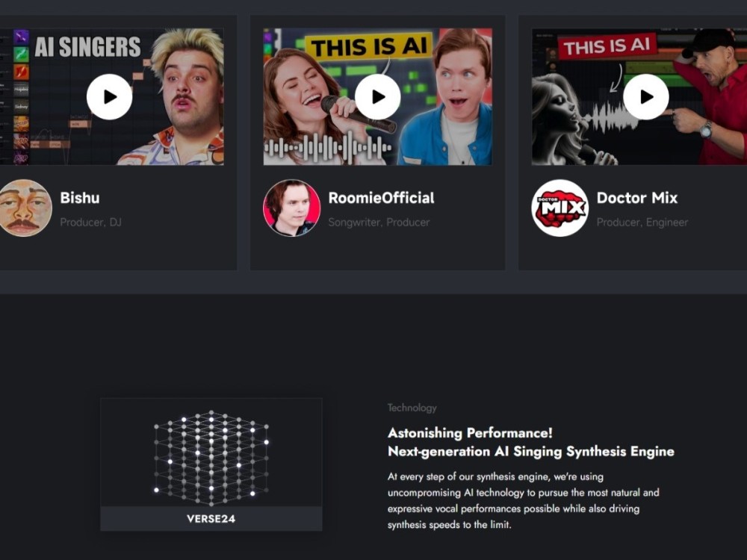Click the Doctor Mix logo avatar
747x560 pixels.
pos(560,208)
